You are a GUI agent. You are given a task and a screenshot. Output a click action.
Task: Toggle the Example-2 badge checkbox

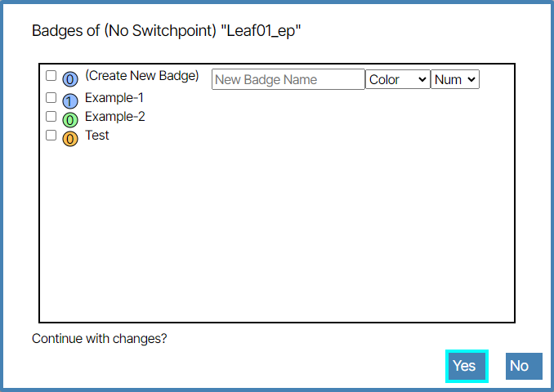[x=51, y=117]
